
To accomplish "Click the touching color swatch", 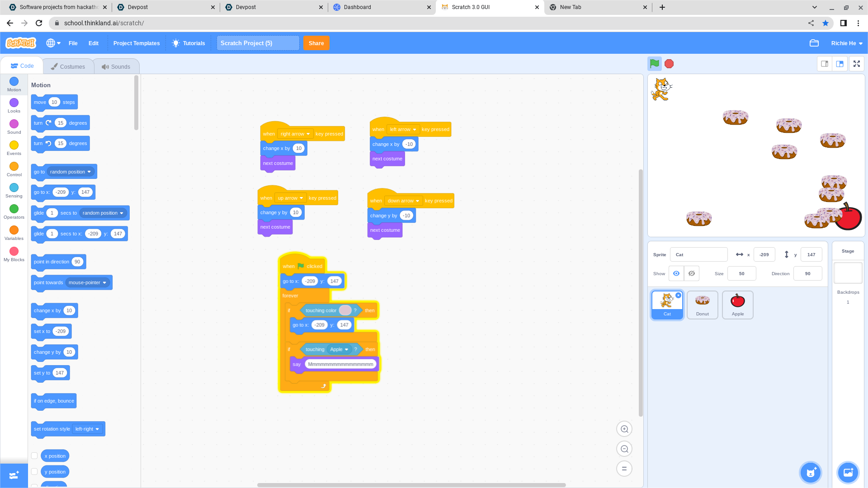I will tap(345, 310).
